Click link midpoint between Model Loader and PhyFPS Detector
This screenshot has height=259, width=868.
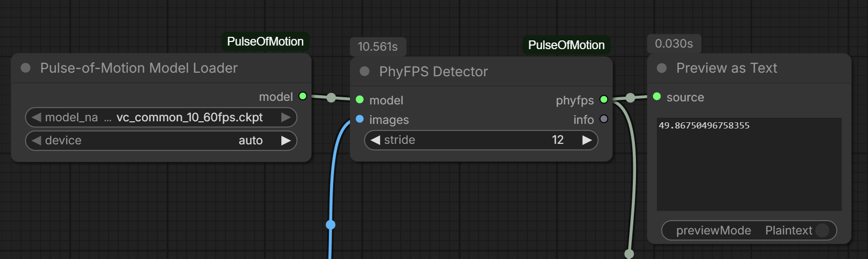332,98
